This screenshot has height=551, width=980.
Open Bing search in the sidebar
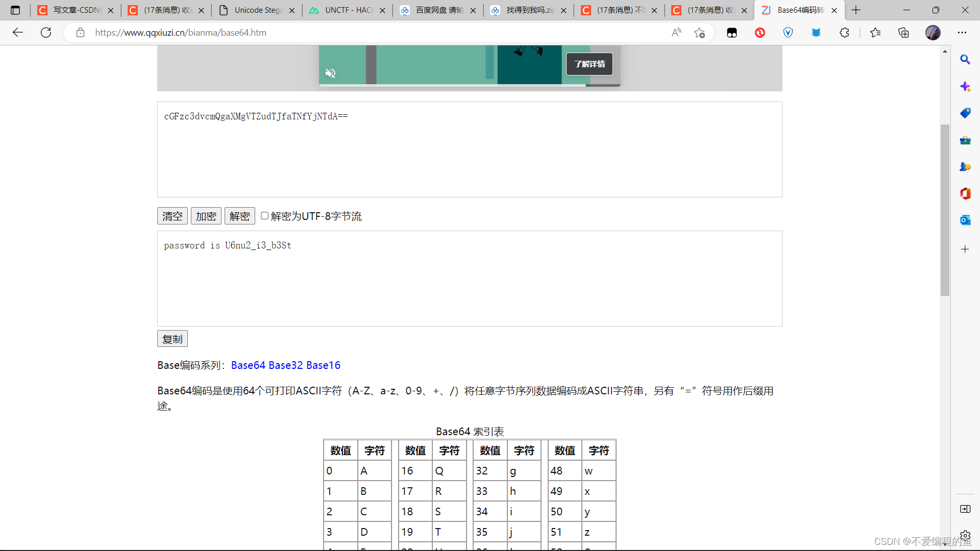966,59
